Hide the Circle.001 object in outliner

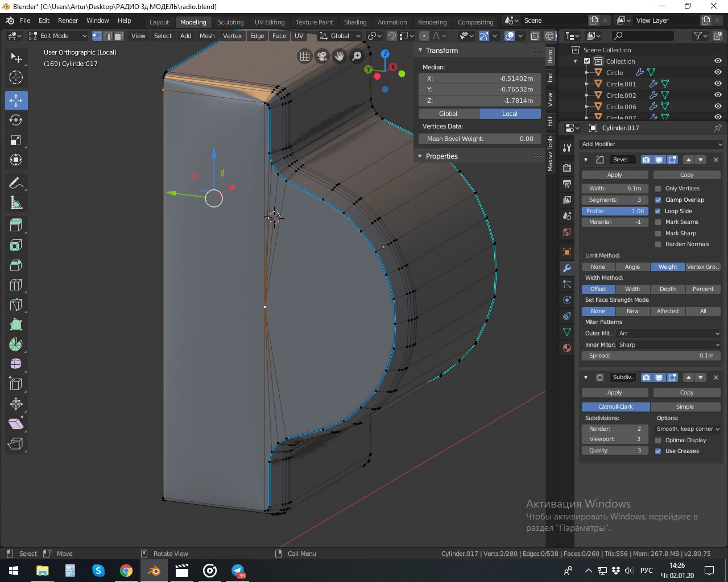[718, 84]
